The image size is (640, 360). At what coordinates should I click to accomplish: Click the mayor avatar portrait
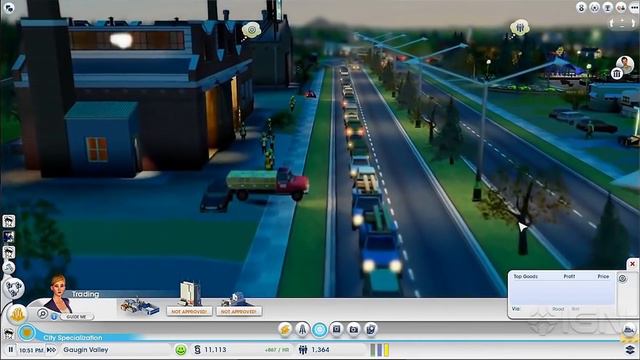625,64
